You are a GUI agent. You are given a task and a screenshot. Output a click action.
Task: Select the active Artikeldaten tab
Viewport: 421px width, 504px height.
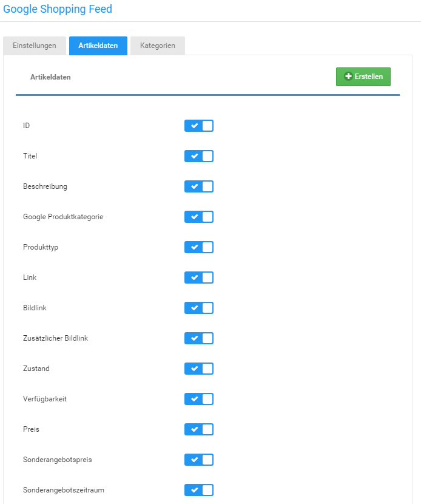click(x=98, y=46)
